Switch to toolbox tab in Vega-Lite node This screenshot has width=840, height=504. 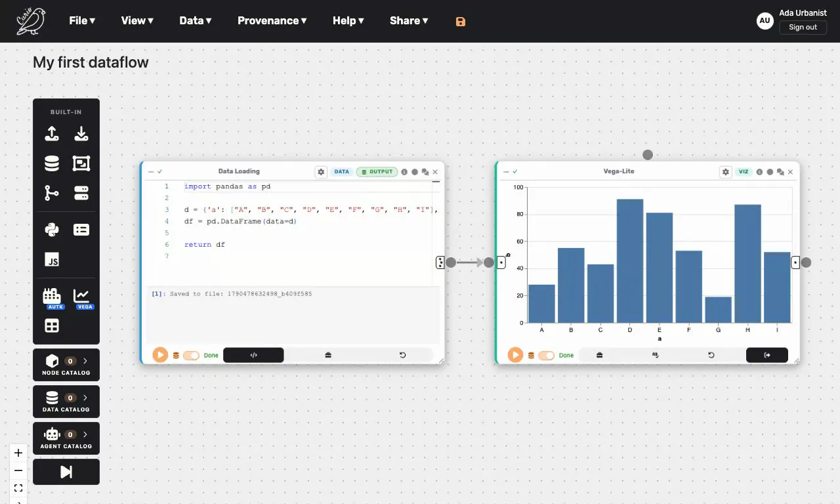coord(600,355)
